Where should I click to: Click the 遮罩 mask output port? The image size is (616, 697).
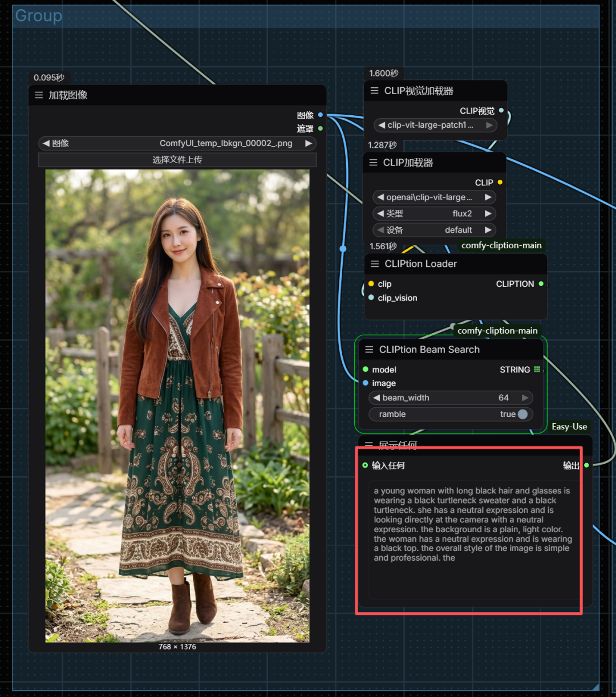point(321,128)
